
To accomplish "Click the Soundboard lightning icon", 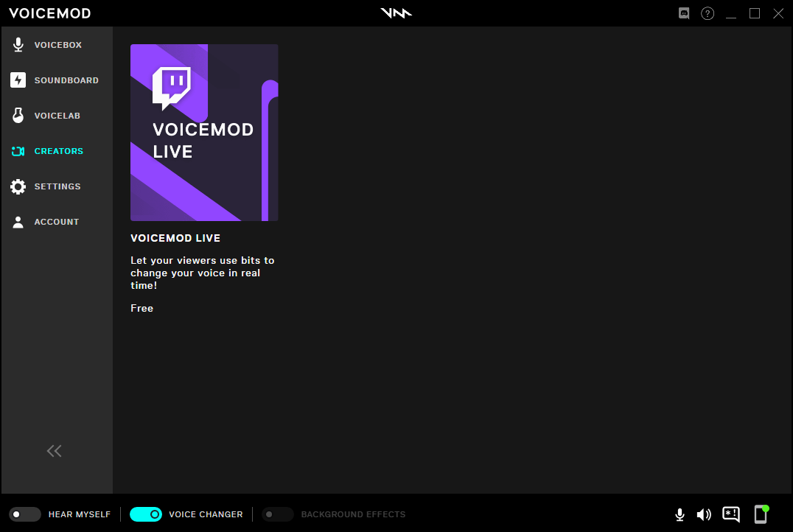I will [18, 80].
